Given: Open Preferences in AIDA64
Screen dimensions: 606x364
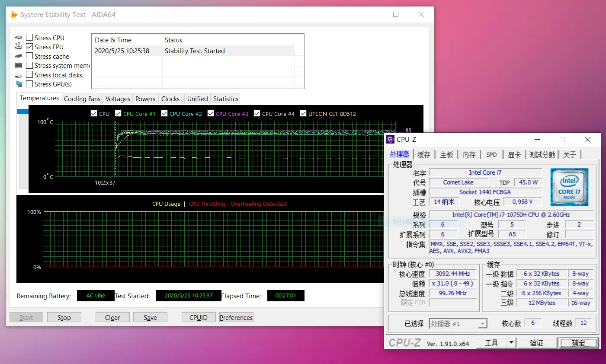Looking at the screenshot, I should pyautogui.click(x=236, y=317).
